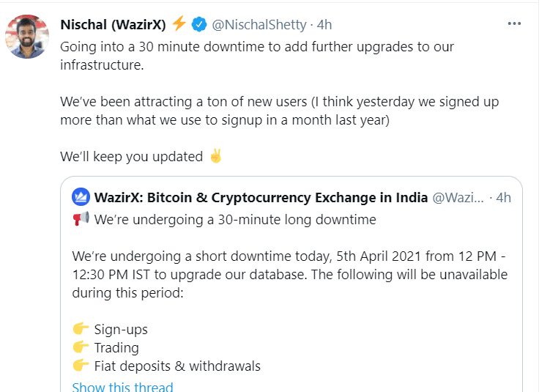This screenshot has width=550, height=392.
Task: Open the "Show this thread" link
Action: (122, 387)
